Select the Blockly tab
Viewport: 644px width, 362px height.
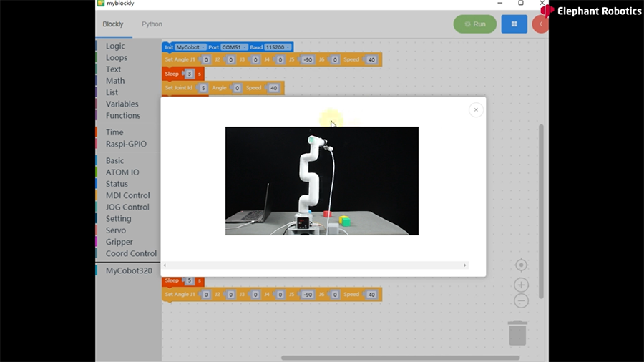[x=113, y=24]
